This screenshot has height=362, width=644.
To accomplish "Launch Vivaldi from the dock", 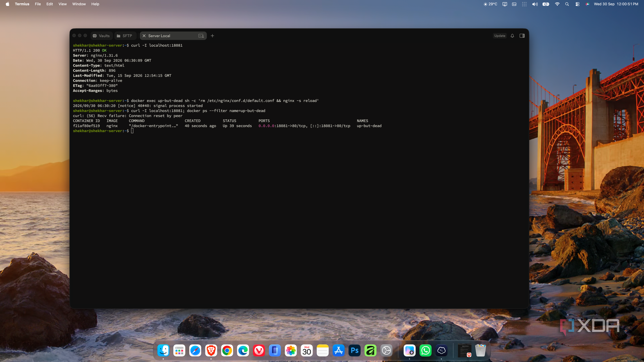I will [x=259, y=350].
